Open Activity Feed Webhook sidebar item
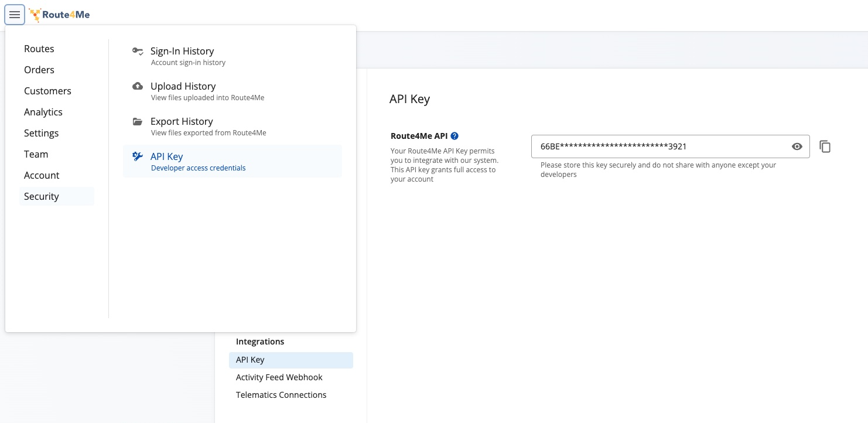 291,377
